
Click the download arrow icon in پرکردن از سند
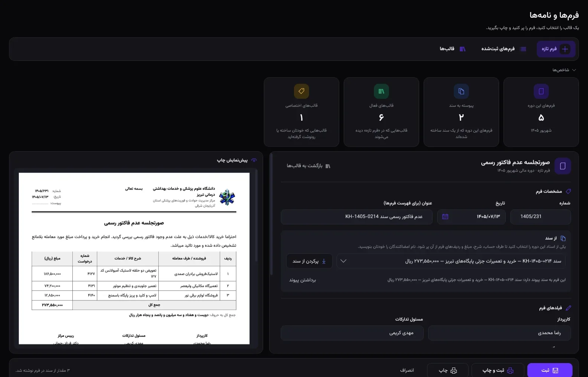[x=324, y=261]
